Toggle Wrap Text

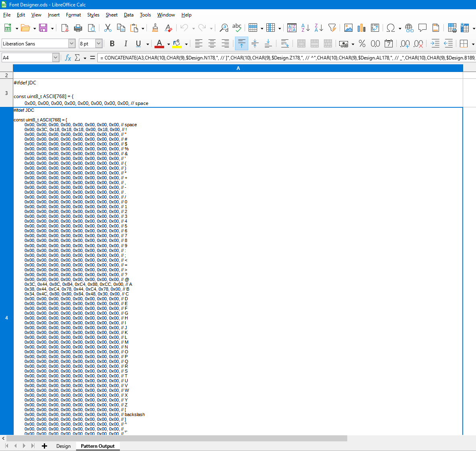click(x=284, y=44)
